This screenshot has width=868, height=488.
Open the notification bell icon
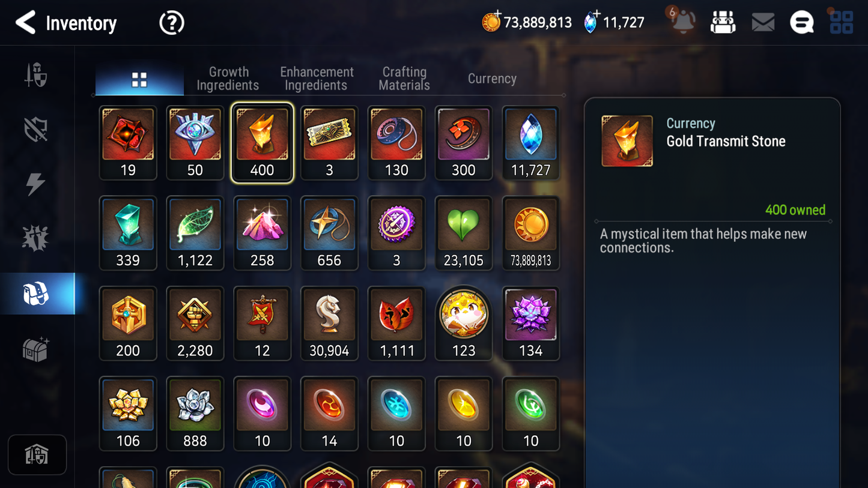683,22
